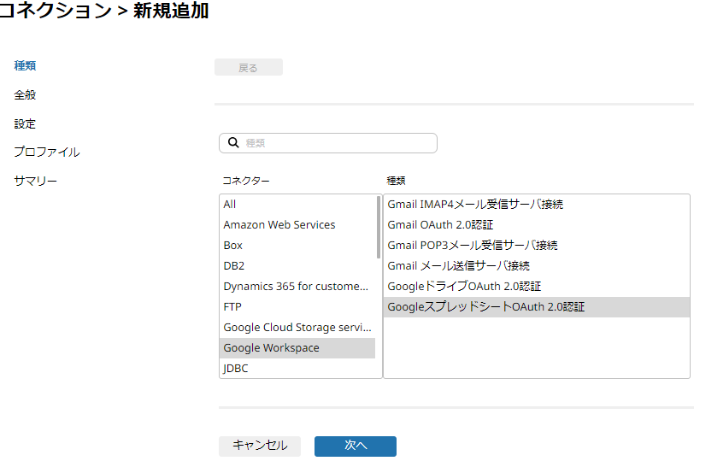Choose Gmail IMAP4メール受信サーバ接続 type
Image resolution: width=703 pixels, height=459 pixels.
pyautogui.click(x=537, y=204)
